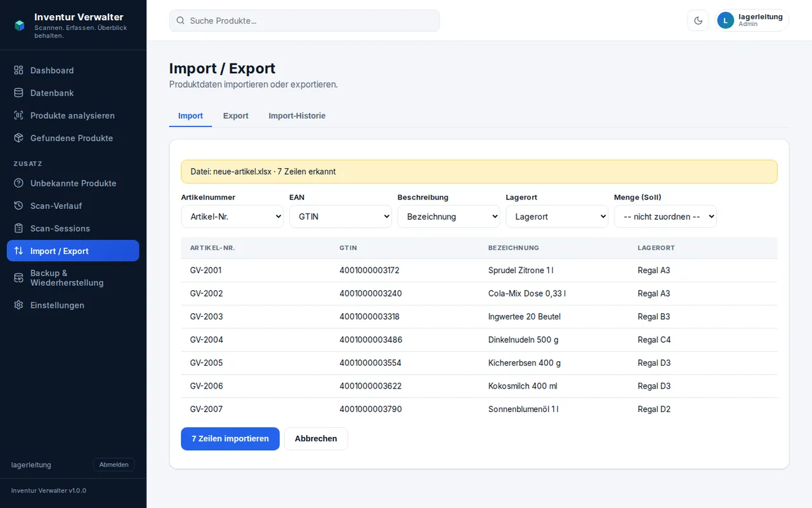Click the Unbekannte Produkte question-mark icon

pyautogui.click(x=19, y=184)
